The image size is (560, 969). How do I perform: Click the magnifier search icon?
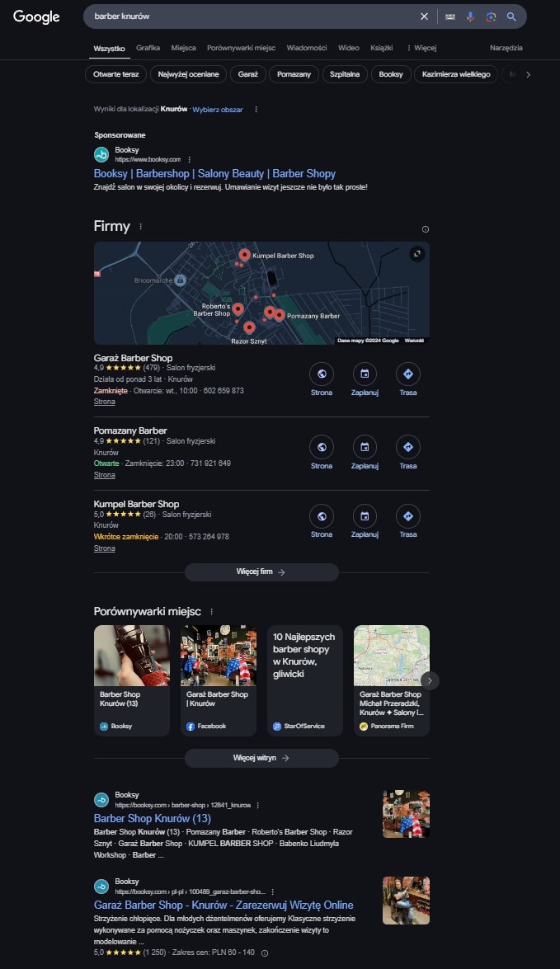click(x=511, y=16)
